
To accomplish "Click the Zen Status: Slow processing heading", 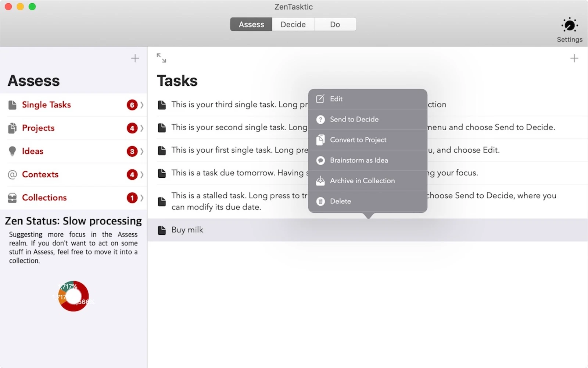I will pyautogui.click(x=73, y=221).
